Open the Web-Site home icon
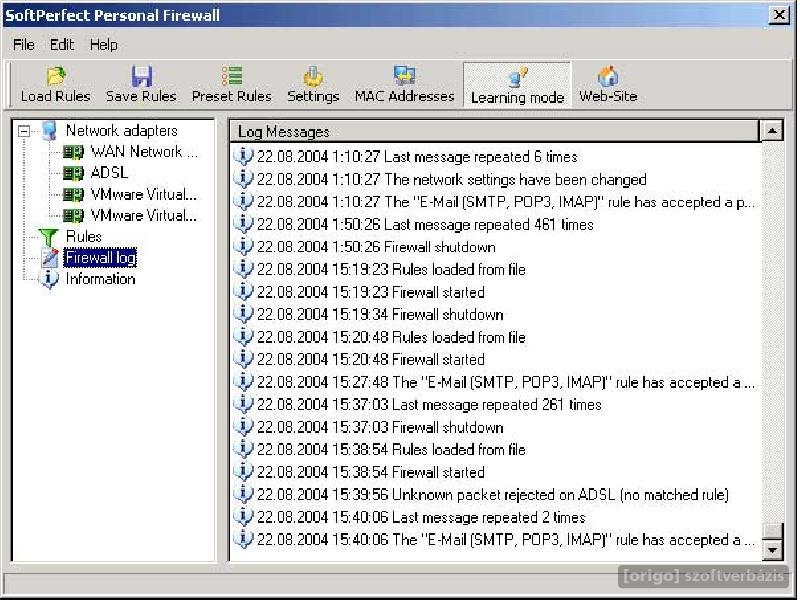The width and height of the screenshot is (800, 600). (608, 76)
